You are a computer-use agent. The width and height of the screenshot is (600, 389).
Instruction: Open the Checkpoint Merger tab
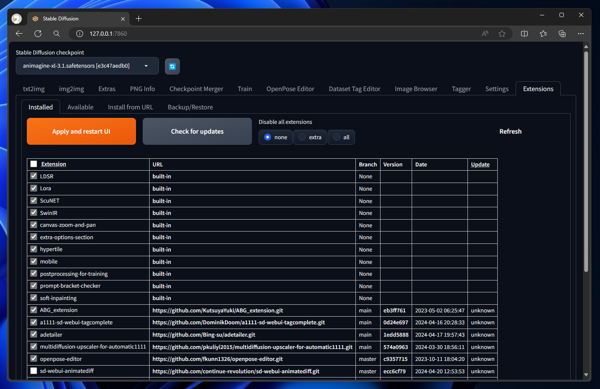pyautogui.click(x=196, y=89)
